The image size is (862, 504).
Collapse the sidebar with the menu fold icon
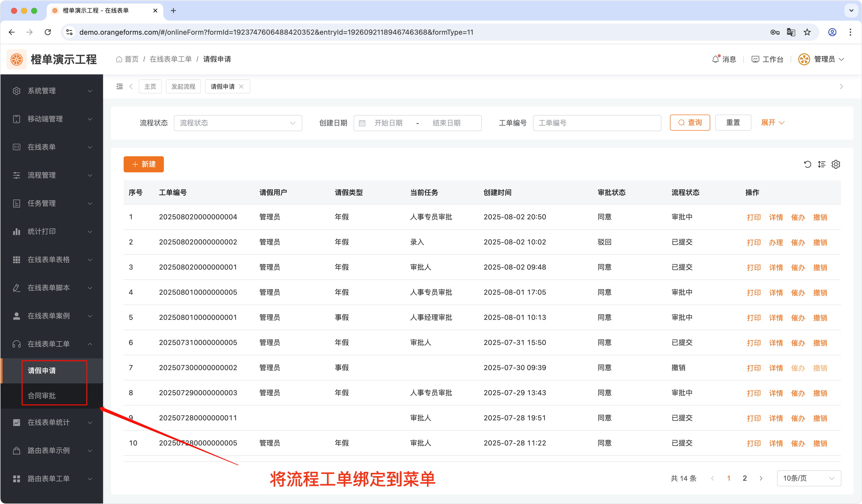pos(119,86)
